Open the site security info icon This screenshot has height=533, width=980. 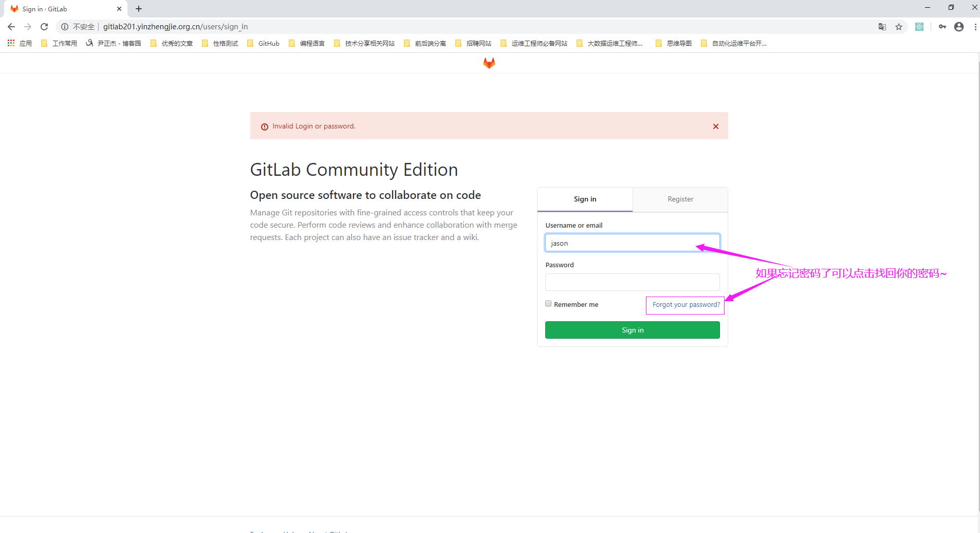tap(65, 27)
